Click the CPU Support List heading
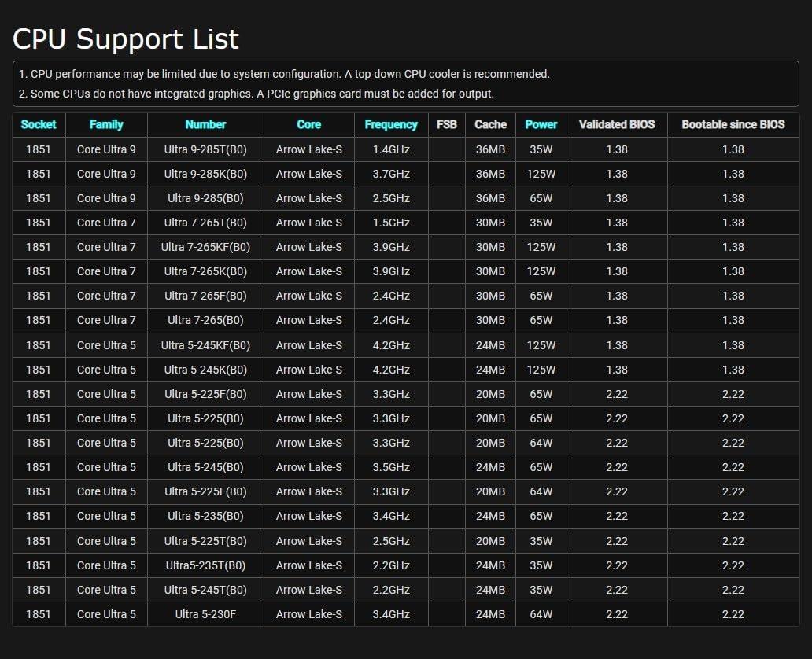 (x=126, y=39)
